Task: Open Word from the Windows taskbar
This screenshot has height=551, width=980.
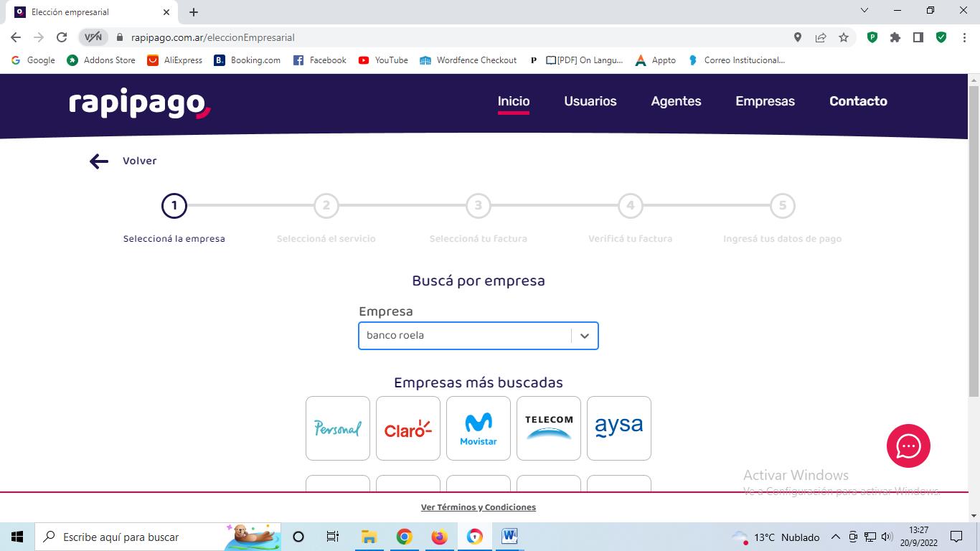Action: [509, 537]
